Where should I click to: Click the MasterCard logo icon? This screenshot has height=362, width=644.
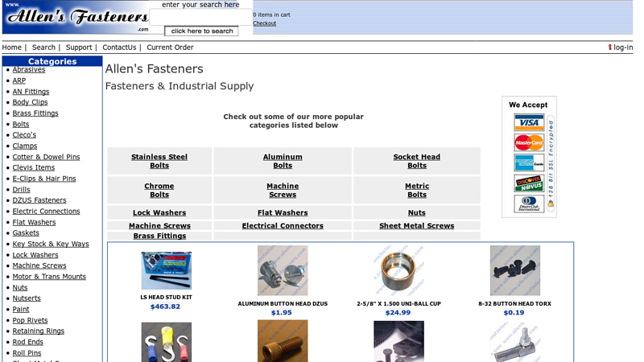[x=529, y=143]
